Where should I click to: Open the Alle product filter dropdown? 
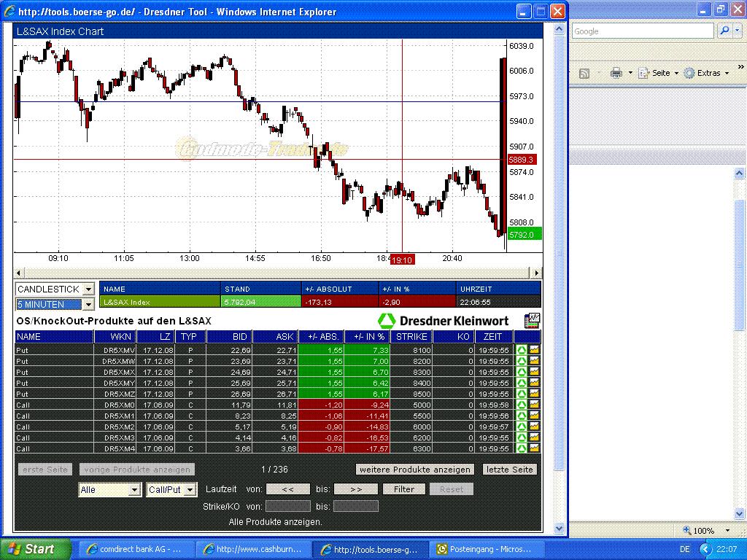134,489
